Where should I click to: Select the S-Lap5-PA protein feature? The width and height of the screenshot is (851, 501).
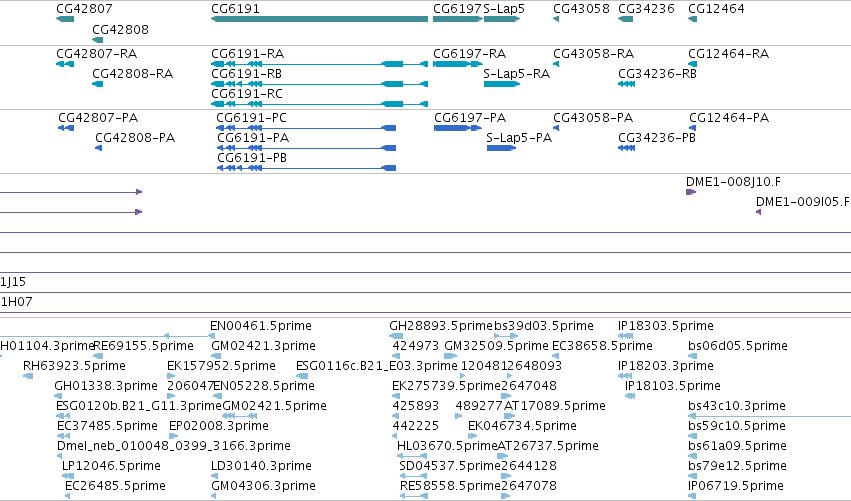[x=501, y=148]
